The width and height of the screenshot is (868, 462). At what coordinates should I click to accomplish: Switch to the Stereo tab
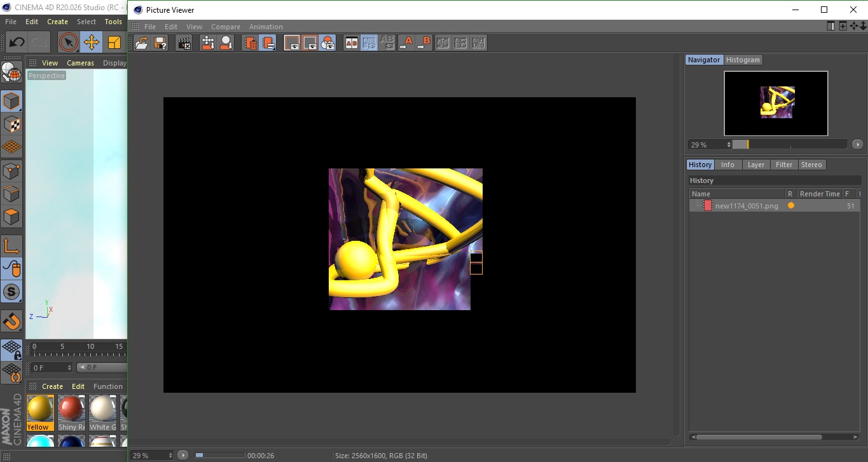coord(811,165)
